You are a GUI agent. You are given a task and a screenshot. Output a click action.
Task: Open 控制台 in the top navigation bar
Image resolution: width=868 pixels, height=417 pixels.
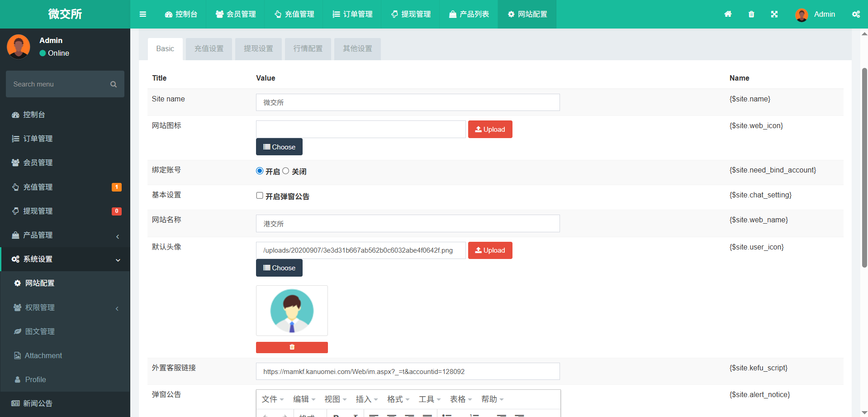coord(181,14)
